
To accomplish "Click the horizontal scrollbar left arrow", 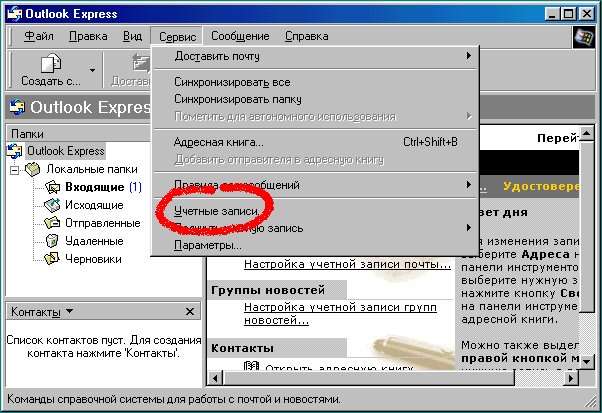I will coord(215,378).
